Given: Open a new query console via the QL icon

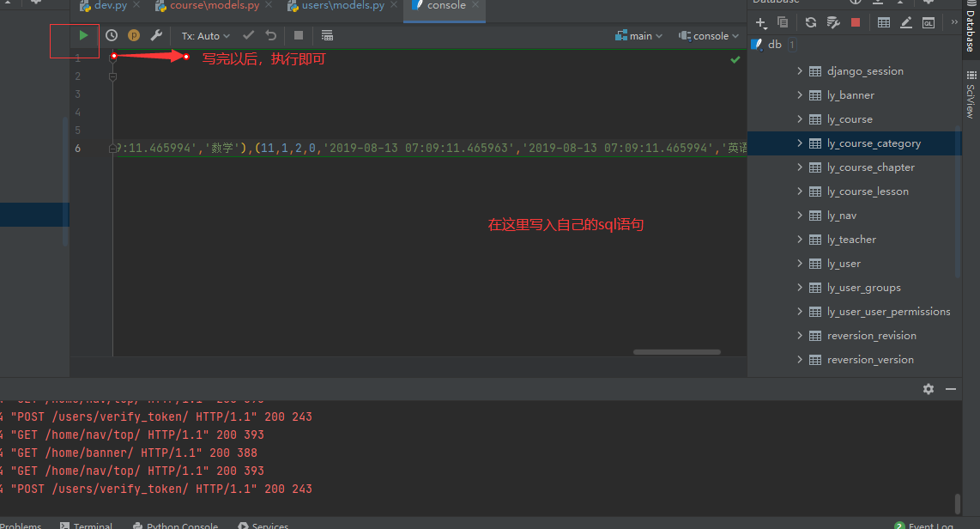Looking at the screenshot, I should [x=928, y=22].
